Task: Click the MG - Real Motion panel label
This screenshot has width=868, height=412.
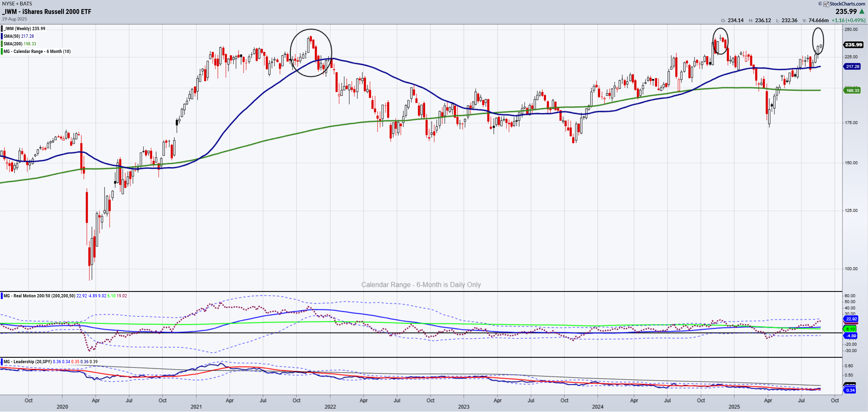Action: pos(39,296)
